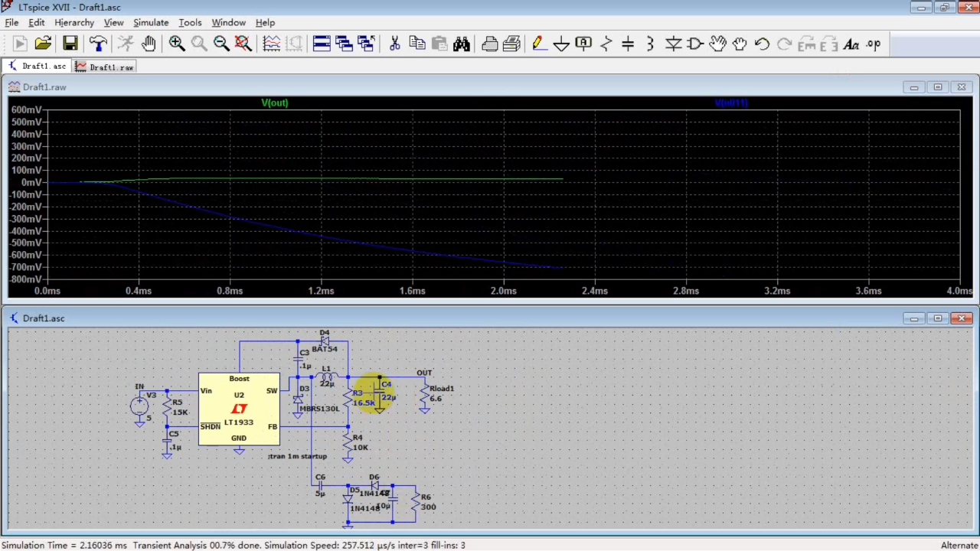
Task: Maximize the Draft1.raw waveform pane
Action: point(938,87)
